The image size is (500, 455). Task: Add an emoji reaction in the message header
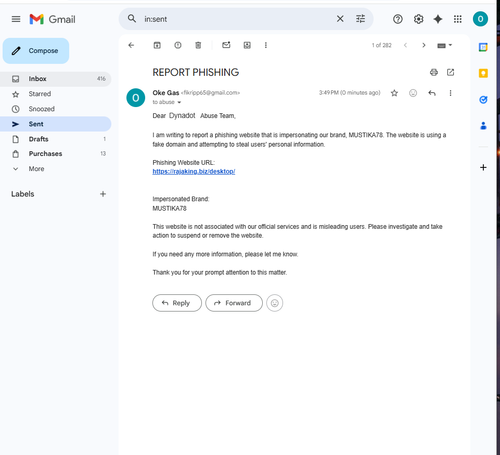(413, 93)
